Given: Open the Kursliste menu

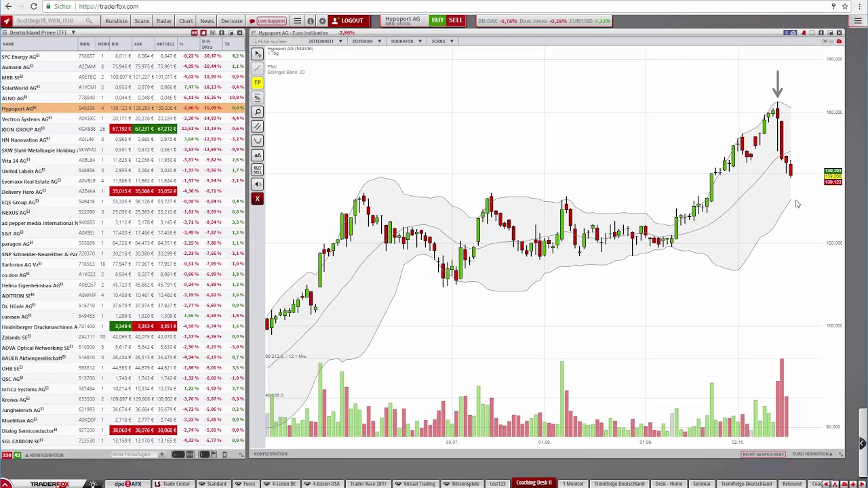Looking at the screenshot, I should coord(117,21).
